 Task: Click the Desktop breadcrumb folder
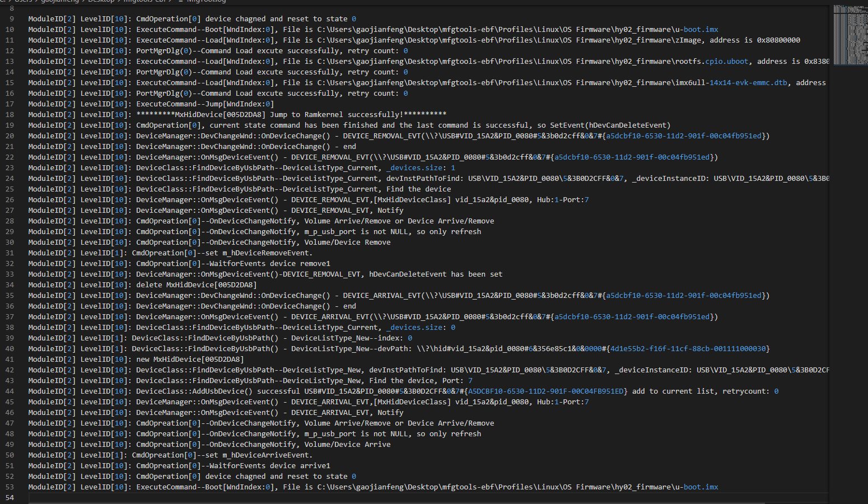[101, 1]
